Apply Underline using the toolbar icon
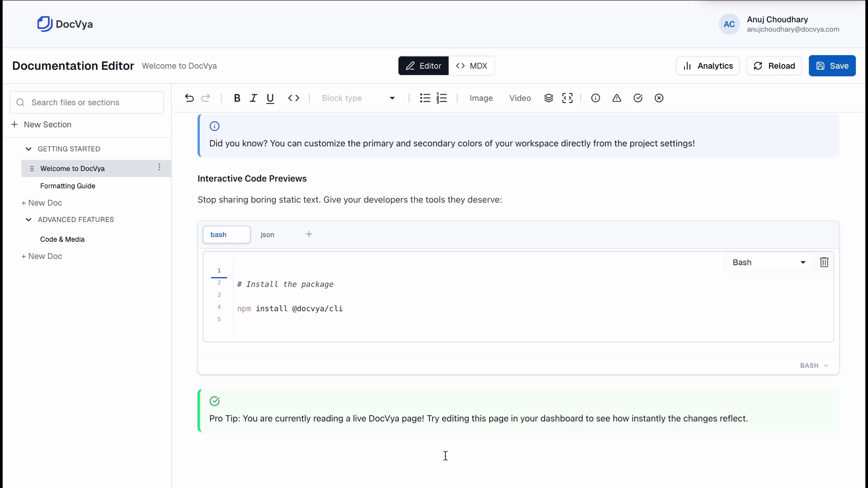 pos(270,98)
